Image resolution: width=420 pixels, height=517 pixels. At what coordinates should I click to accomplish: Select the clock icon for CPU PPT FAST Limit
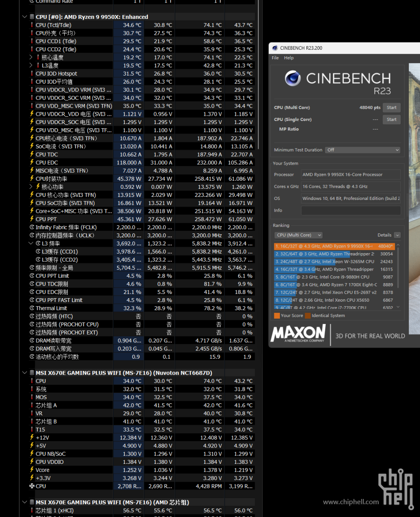pos(32,300)
